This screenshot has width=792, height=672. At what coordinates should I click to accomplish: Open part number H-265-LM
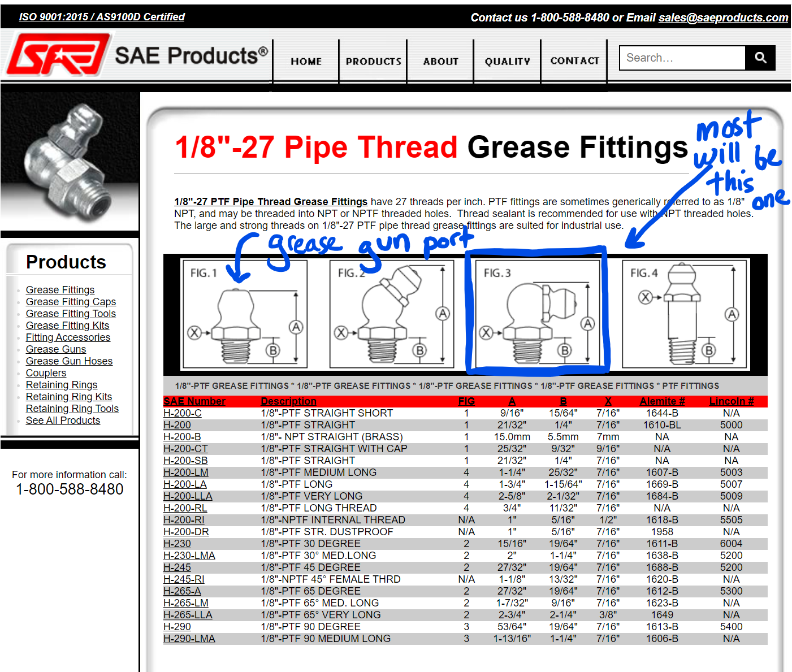point(186,603)
